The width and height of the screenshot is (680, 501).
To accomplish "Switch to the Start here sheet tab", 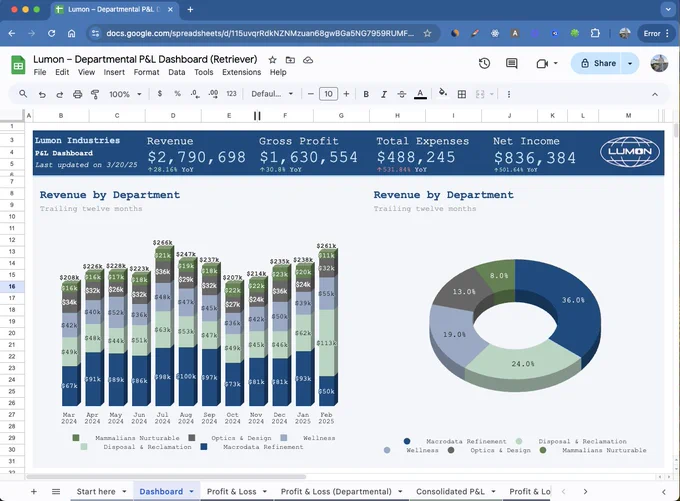I will [x=96, y=491].
